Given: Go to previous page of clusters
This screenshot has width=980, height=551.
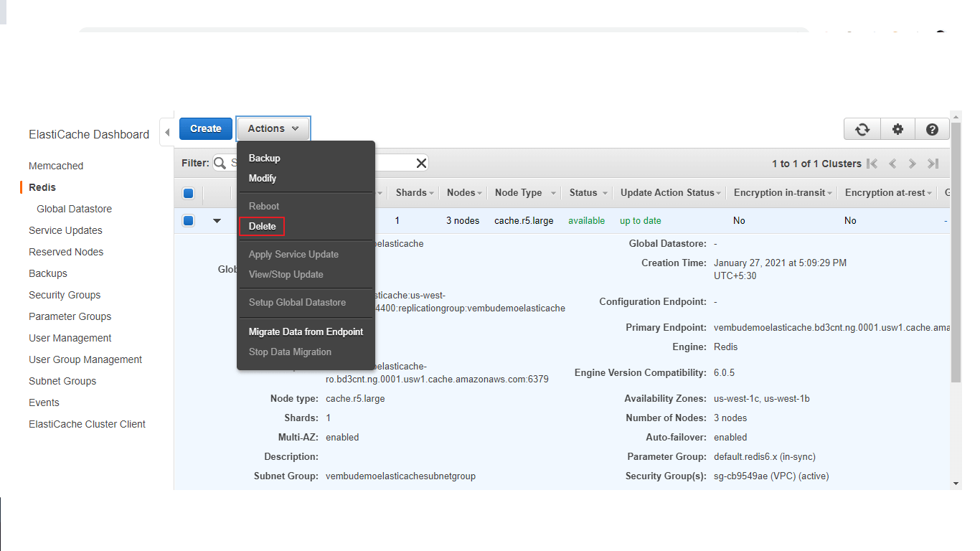Looking at the screenshot, I should click(x=892, y=164).
